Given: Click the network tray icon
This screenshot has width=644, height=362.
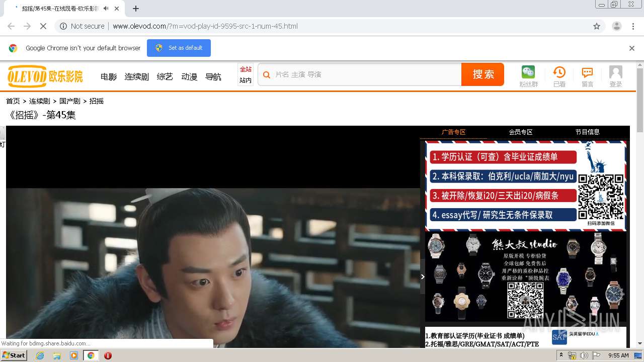Looking at the screenshot, I should [x=572, y=355].
